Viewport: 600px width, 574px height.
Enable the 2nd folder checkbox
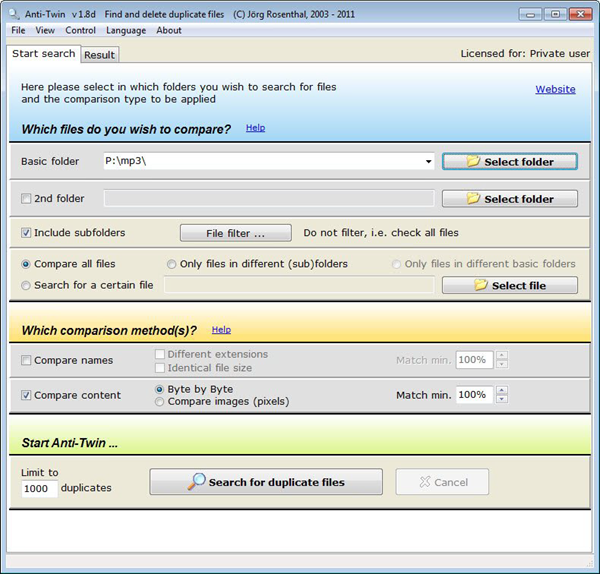(x=27, y=199)
